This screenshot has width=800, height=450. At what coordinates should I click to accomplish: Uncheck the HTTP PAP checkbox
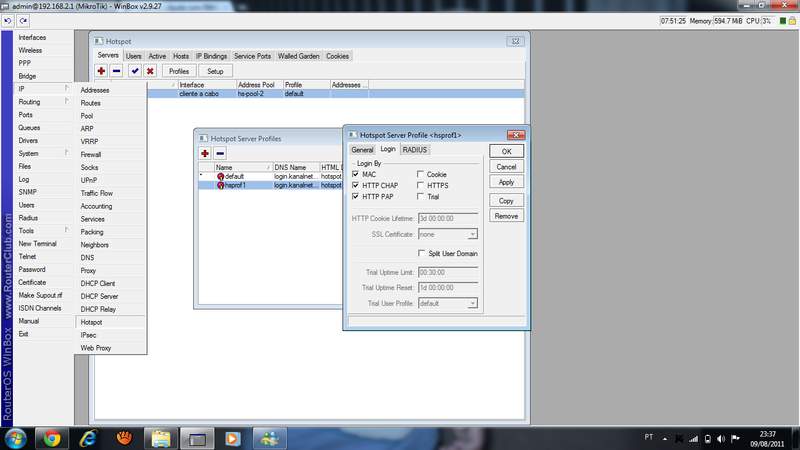click(356, 196)
